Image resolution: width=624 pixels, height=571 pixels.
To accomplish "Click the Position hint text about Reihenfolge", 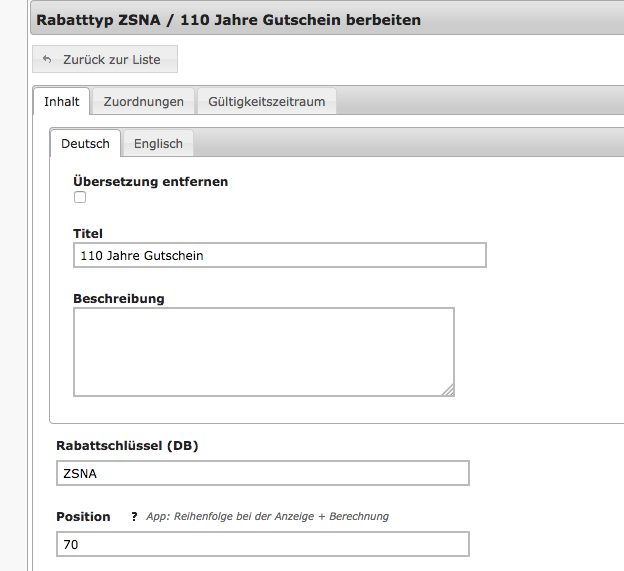I will click(x=267, y=517).
